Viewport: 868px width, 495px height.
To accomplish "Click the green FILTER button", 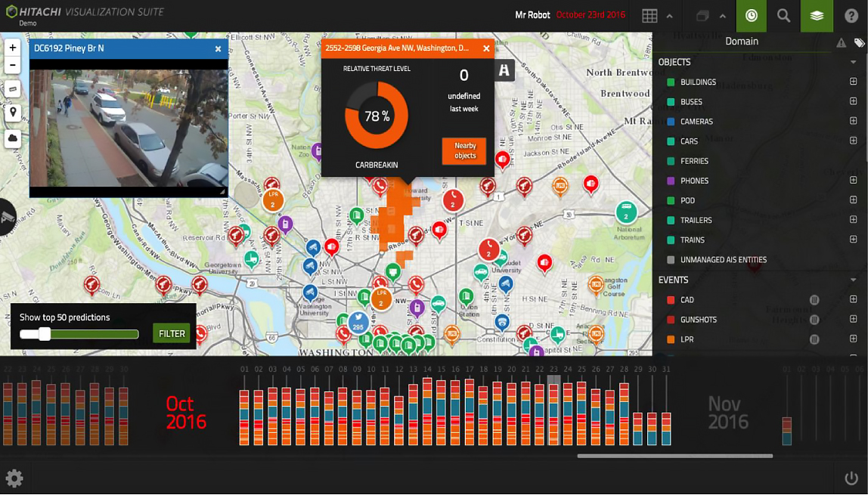I will click(x=172, y=333).
